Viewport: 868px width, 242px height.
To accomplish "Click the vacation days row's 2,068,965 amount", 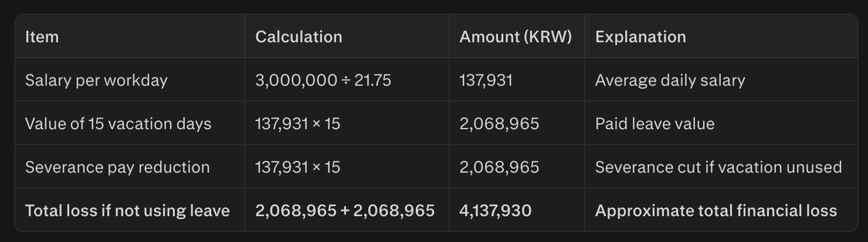I will (499, 123).
